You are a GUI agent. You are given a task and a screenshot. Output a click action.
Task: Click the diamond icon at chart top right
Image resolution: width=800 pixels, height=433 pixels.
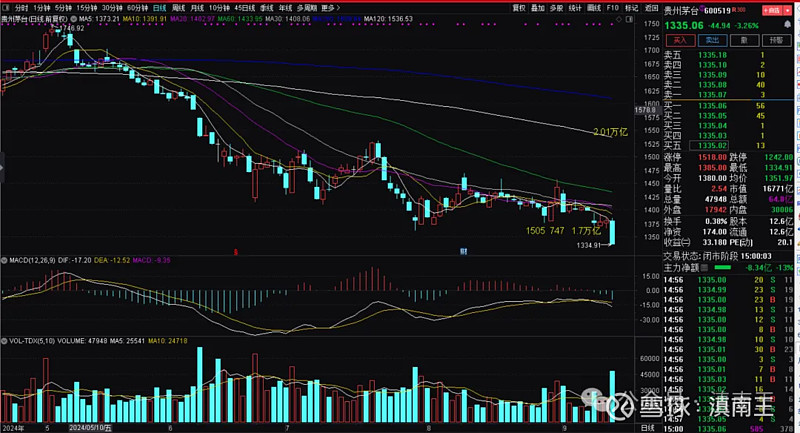(619, 19)
